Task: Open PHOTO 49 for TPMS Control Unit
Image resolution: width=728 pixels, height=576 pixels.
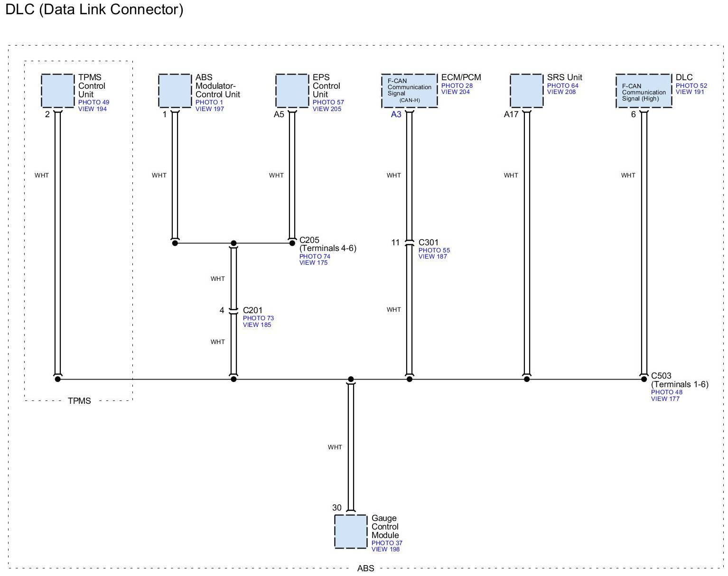Action: (x=93, y=102)
